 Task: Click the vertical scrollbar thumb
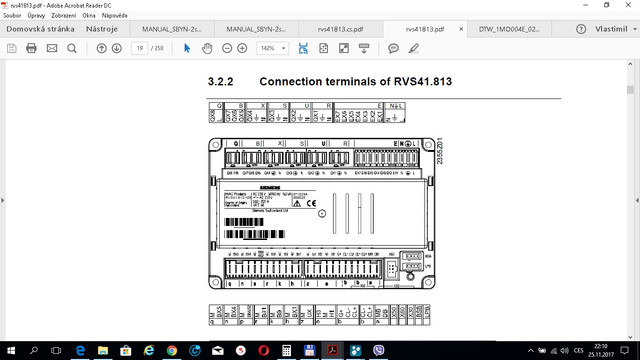click(630, 90)
